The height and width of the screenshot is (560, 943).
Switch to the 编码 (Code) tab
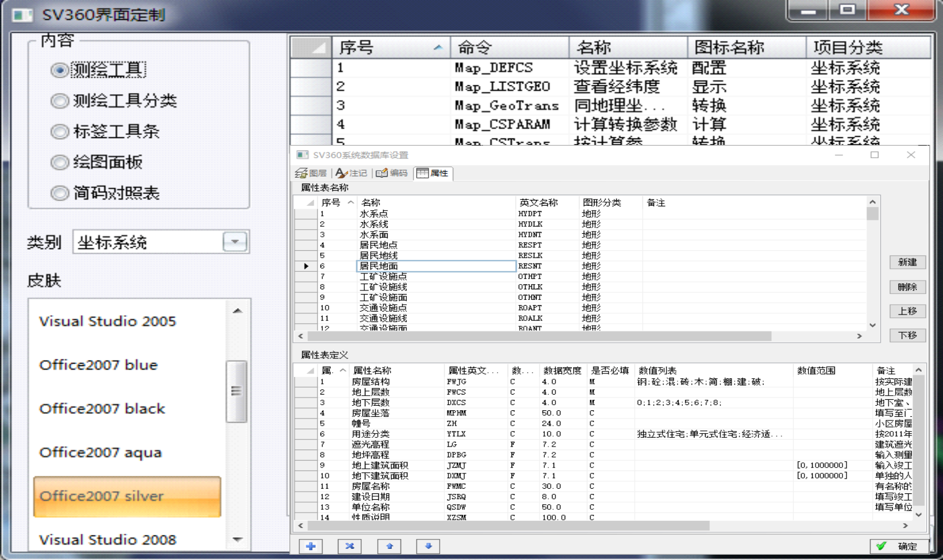point(392,173)
